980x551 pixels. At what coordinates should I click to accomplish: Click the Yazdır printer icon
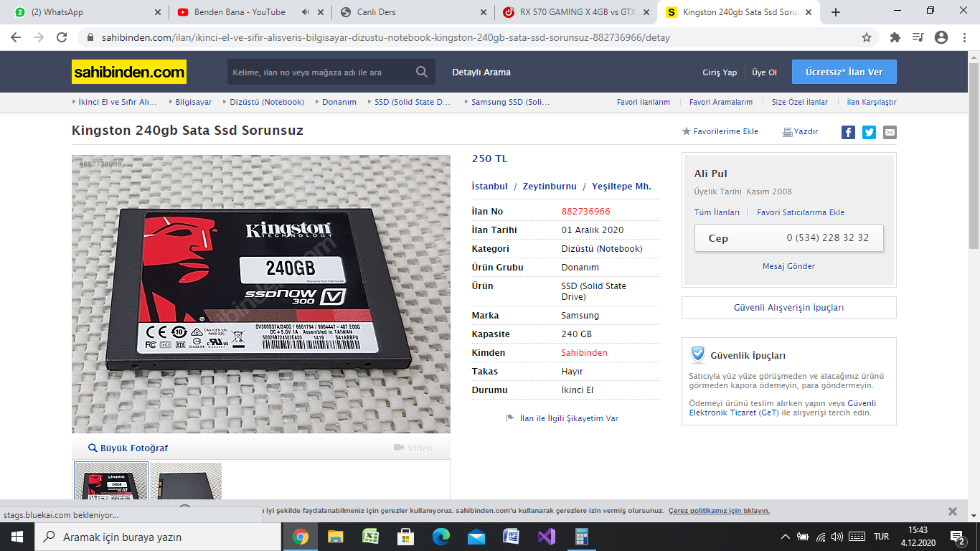tap(787, 132)
